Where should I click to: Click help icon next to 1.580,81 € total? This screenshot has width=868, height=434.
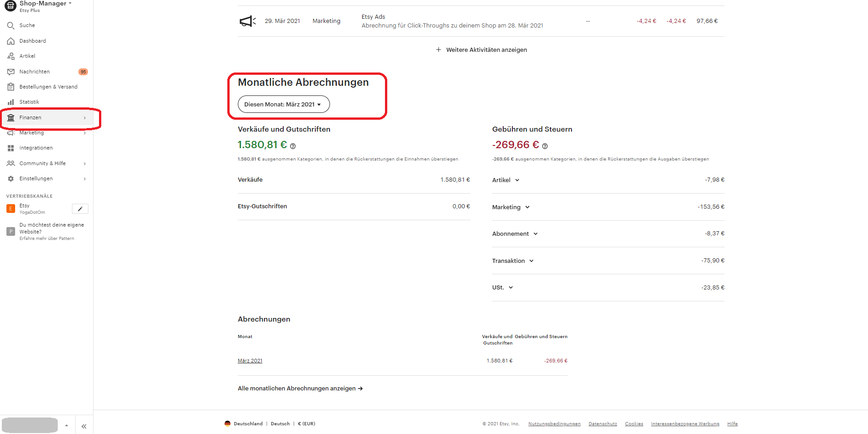click(293, 146)
